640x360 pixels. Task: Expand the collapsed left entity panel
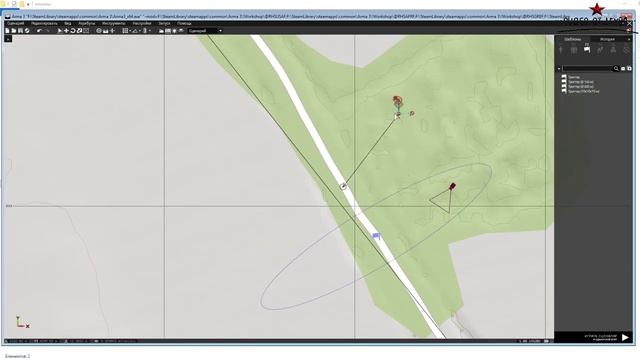pyautogui.click(x=9, y=39)
